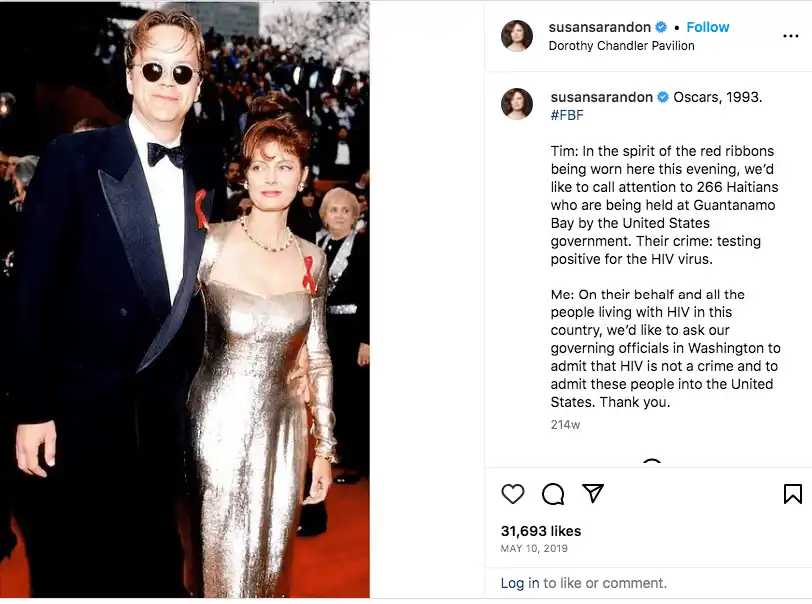Open Dorothy Chandler Pavilion location page
This screenshot has height=604, width=812.
pos(621,45)
